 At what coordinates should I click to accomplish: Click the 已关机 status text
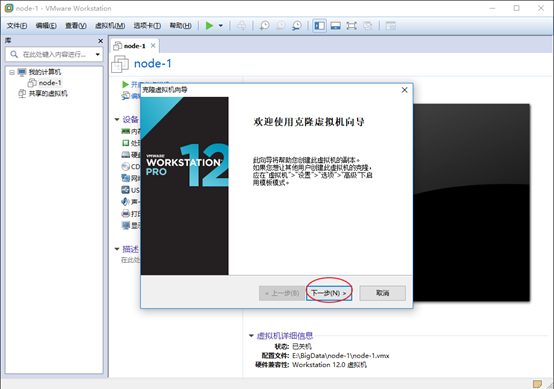click(302, 346)
